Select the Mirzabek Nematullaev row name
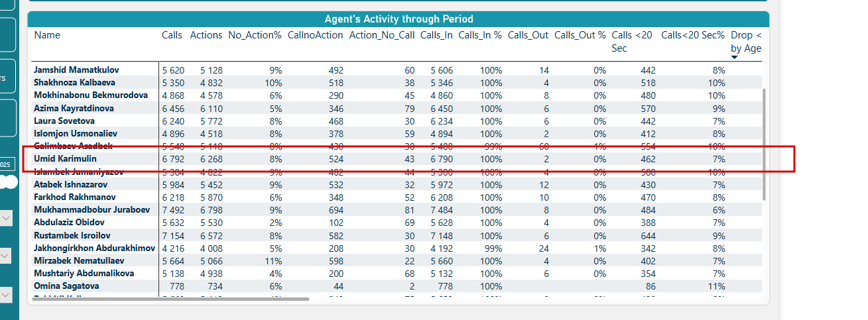 pyautogui.click(x=78, y=261)
